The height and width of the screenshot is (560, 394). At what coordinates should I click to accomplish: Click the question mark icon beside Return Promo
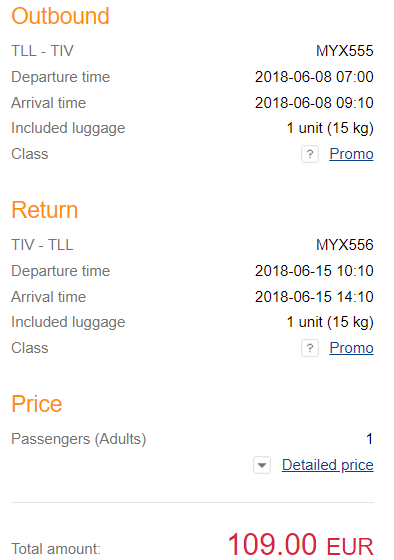pyautogui.click(x=310, y=348)
